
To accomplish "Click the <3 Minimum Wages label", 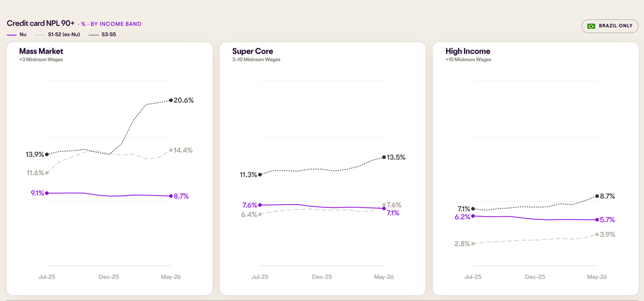I will click(x=41, y=59).
